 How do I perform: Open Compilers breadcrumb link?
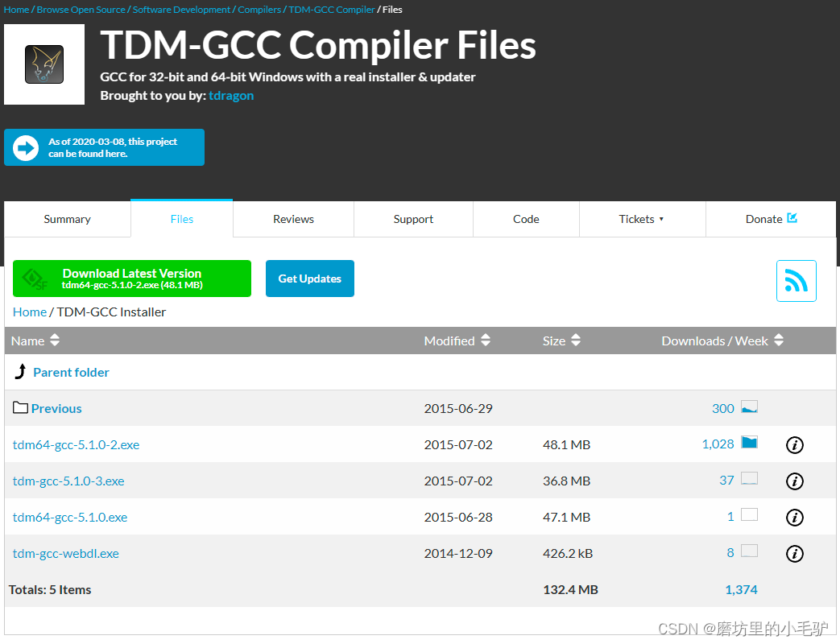(259, 10)
